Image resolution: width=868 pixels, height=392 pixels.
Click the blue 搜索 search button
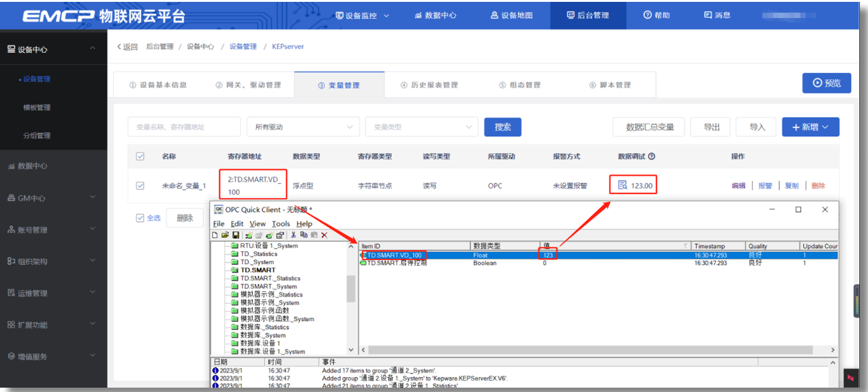pyautogui.click(x=502, y=127)
